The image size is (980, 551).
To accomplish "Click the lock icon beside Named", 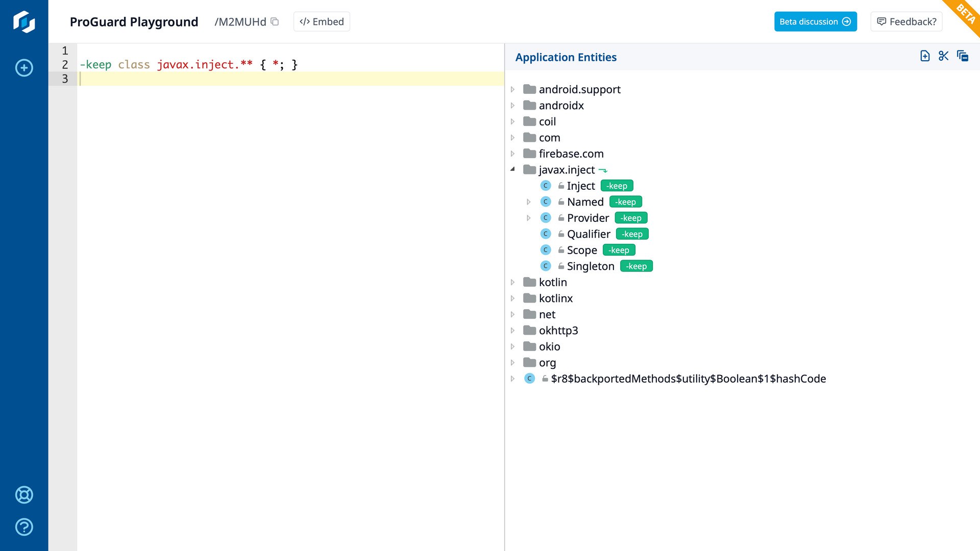I will pyautogui.click(x=561, y=202).
